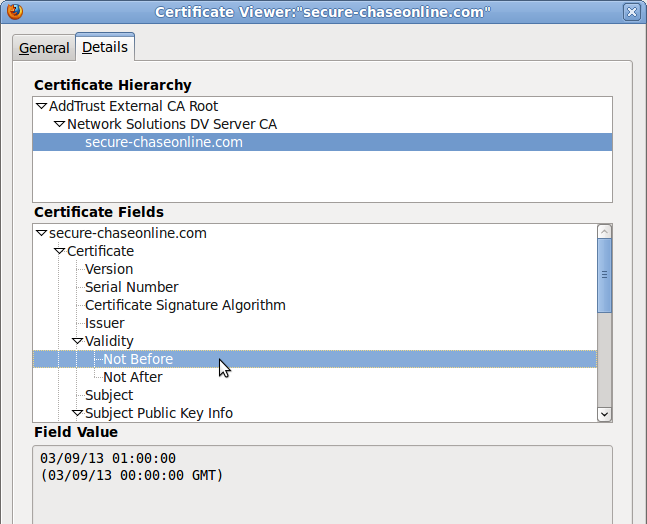This screenshot has width=647, height=524.
Task: Select the Details tab
Action: coord(105,47)
